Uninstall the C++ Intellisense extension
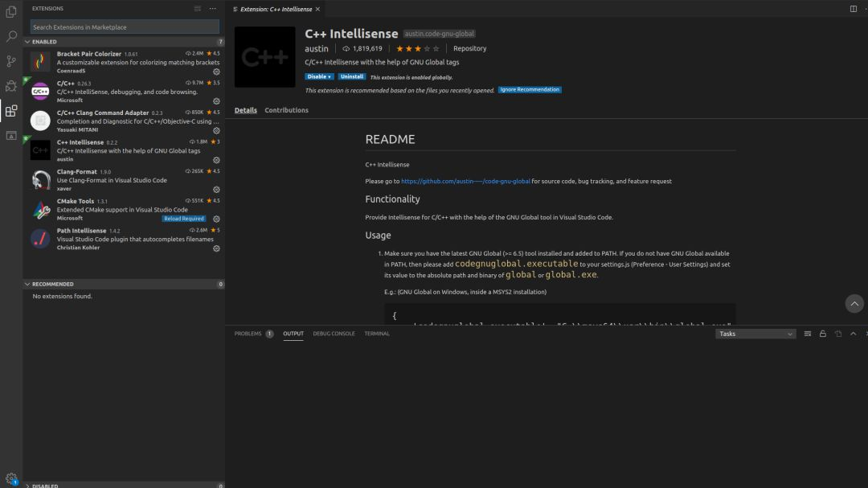The width and height of the screenshot is (868, 488). (352, 77)
